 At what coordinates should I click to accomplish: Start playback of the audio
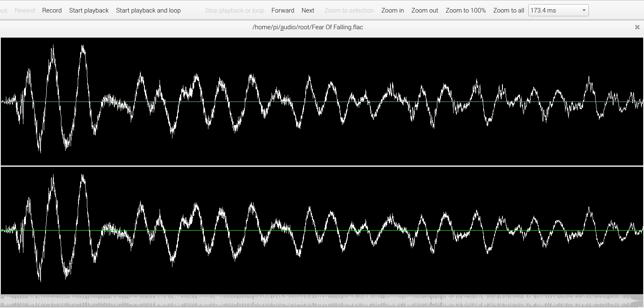(89, 10)
